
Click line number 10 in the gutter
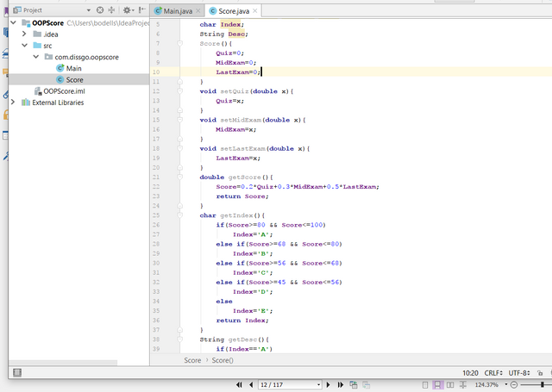click(x=156, y=72)
